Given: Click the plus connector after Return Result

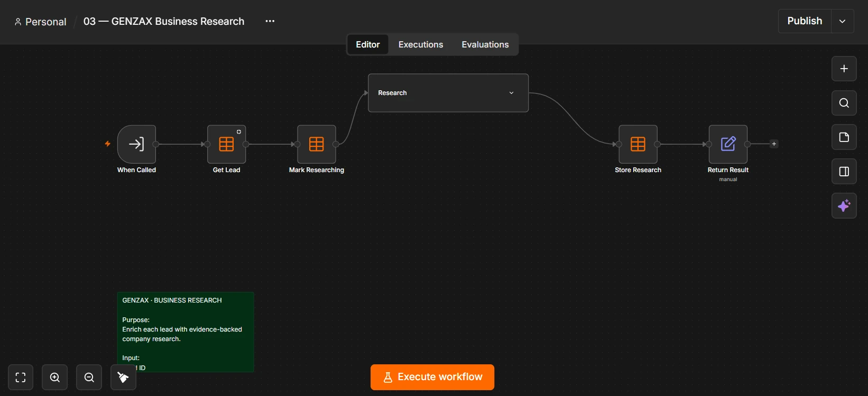Looking at the screenshot, I should coord(774,144).
